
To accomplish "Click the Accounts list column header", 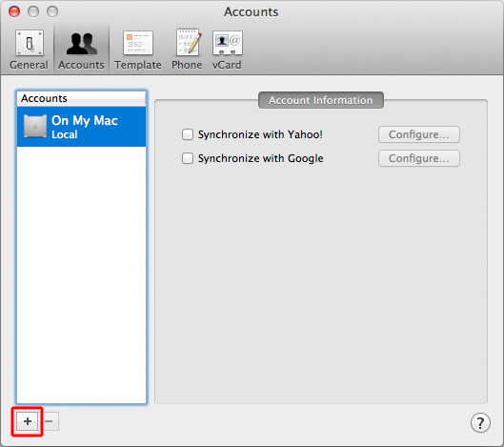I will click(x=81, y=98).
